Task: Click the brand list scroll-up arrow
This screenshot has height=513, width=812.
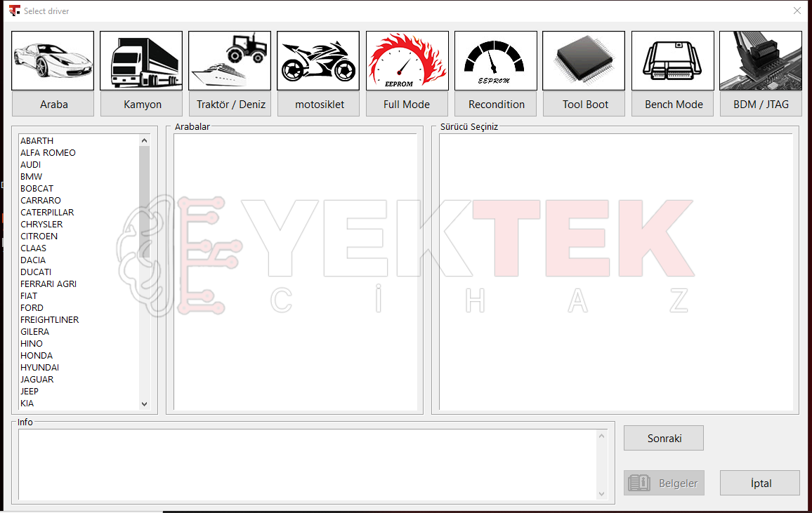Action: [x=145, y=140]
